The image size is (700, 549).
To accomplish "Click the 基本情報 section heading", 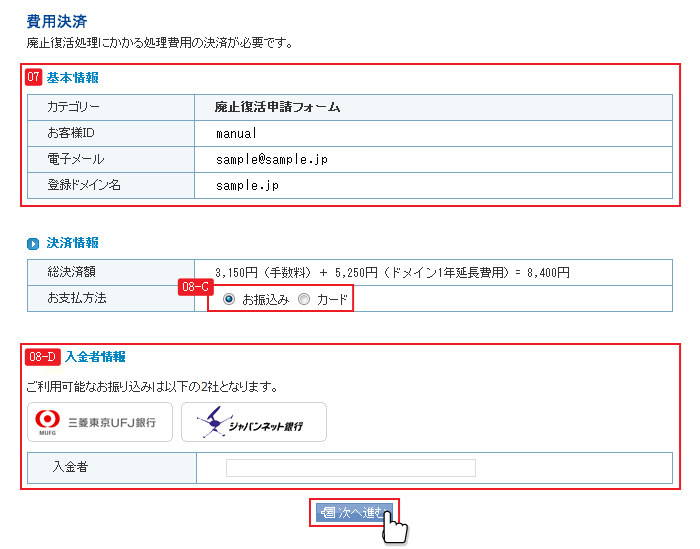I will click(73, 77).
